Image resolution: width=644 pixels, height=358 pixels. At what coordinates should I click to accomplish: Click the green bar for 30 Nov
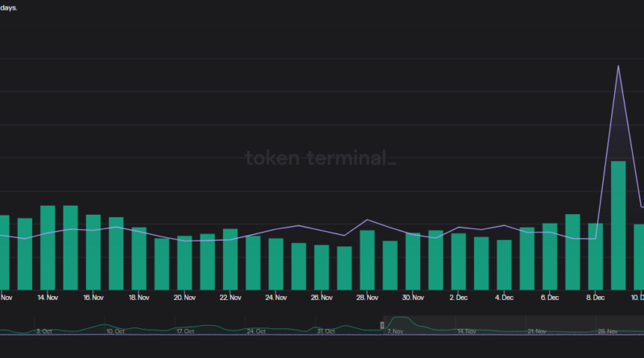[413, 261]
